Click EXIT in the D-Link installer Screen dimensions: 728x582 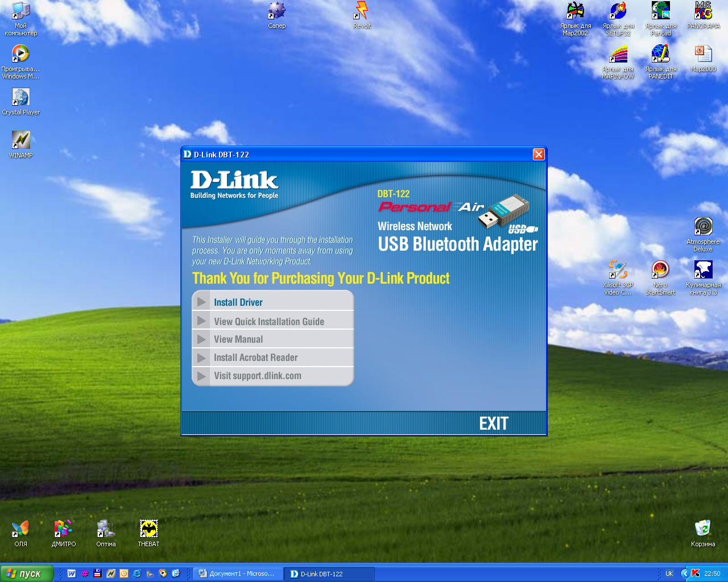494,423
